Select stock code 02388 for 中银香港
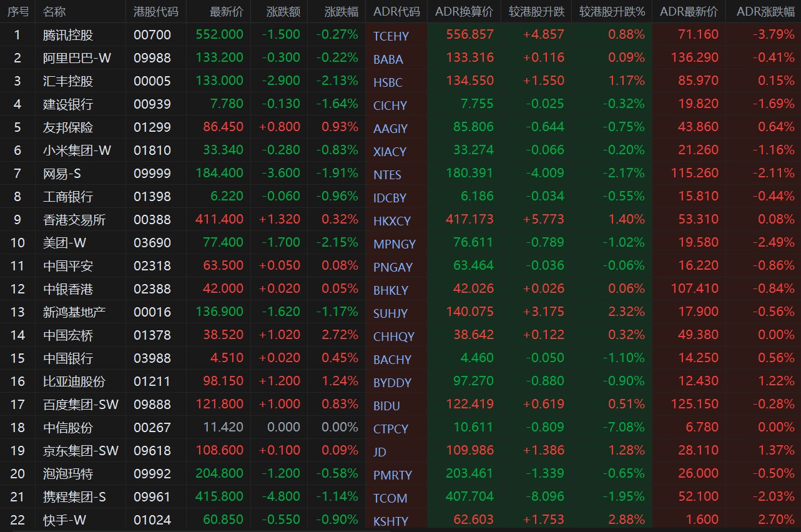The height and width of the screenshot is (532, 801). tap(152, 289)
